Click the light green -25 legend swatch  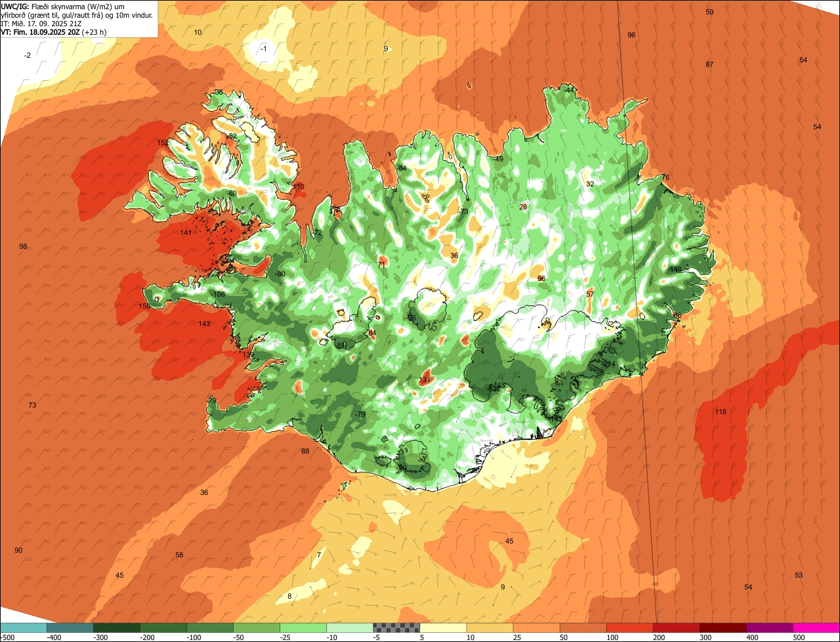303,628
